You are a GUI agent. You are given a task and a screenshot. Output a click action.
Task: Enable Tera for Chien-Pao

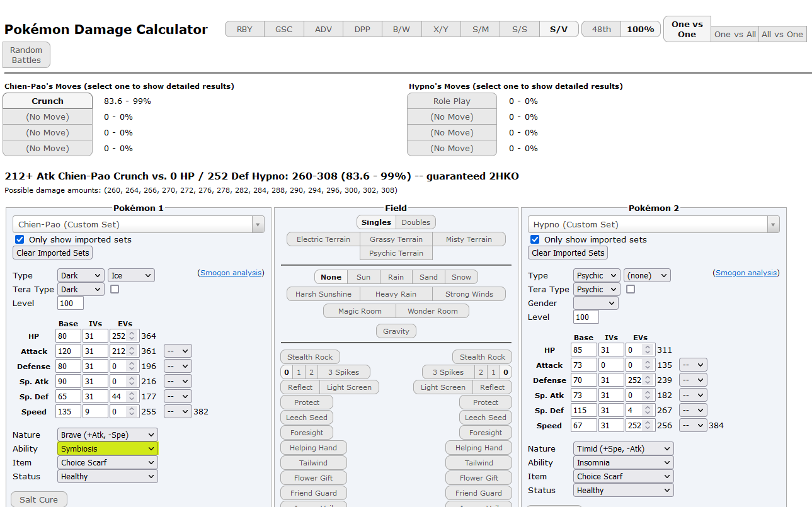pos(115,289)
